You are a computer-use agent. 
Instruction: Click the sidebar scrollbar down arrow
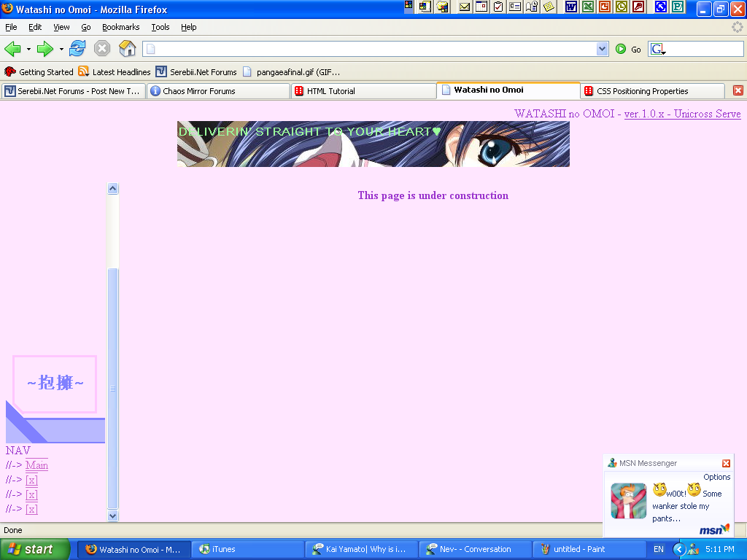pos(112,516)
